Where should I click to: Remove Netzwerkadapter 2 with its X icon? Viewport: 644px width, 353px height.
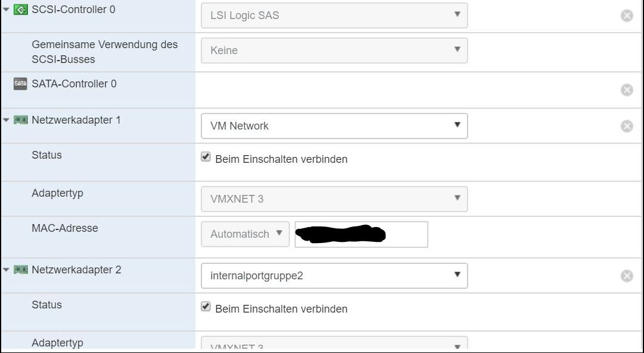(627, 276)
